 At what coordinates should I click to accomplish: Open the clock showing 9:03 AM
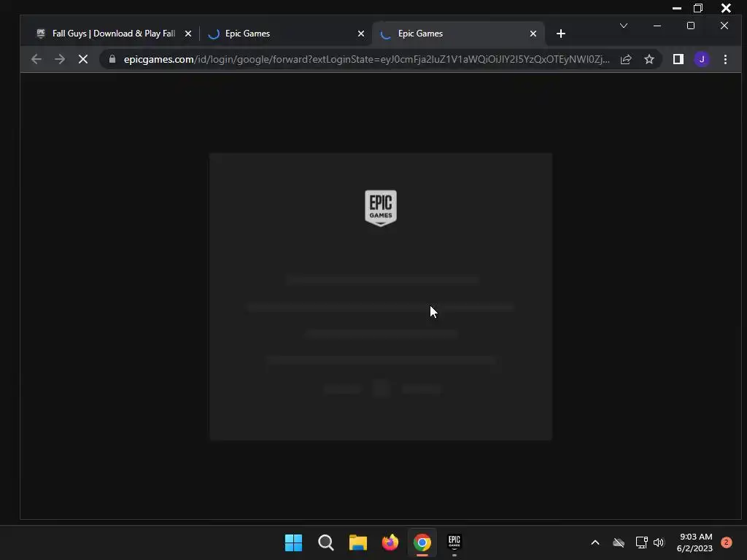tap(694, 542)
